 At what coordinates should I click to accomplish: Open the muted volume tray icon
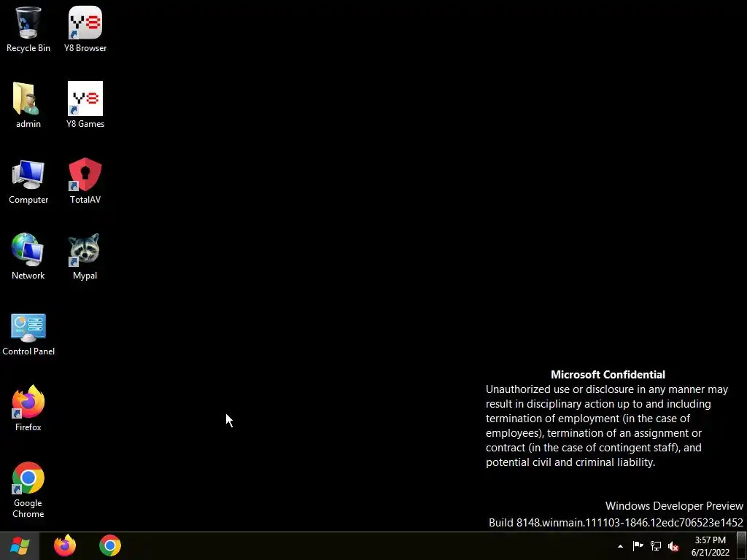point(673,547)
